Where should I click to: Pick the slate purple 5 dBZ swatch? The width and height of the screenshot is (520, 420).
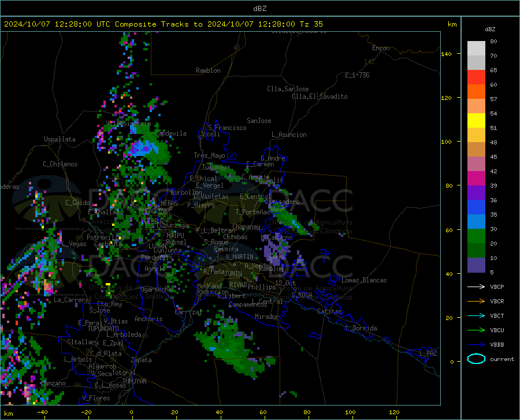point(476,265)
